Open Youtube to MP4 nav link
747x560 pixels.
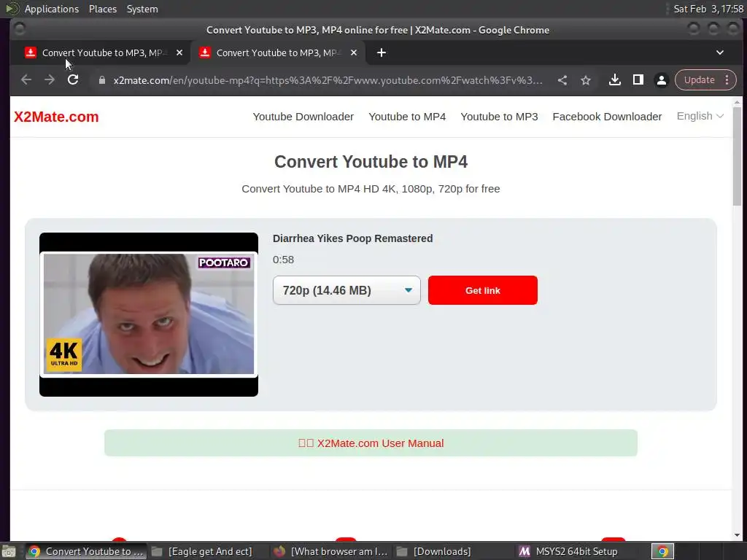point(407,117)
